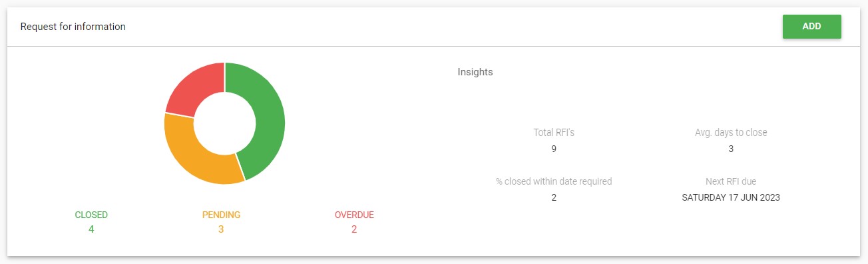Click the Avg. days to close label
Screen dimensions: 868x264
point(731,133)
